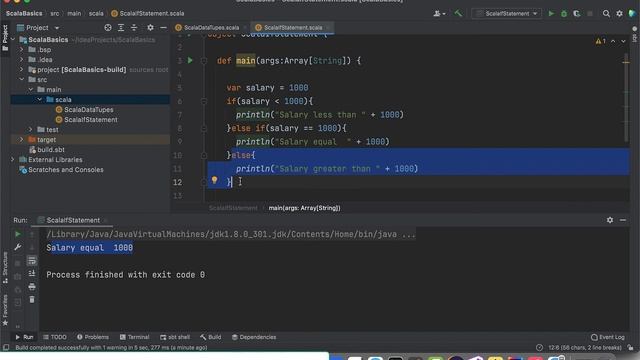The height and width of the screenshot is (360, 640).
Task: Expand the .idea folder
Action: click(x=22, y=60)
